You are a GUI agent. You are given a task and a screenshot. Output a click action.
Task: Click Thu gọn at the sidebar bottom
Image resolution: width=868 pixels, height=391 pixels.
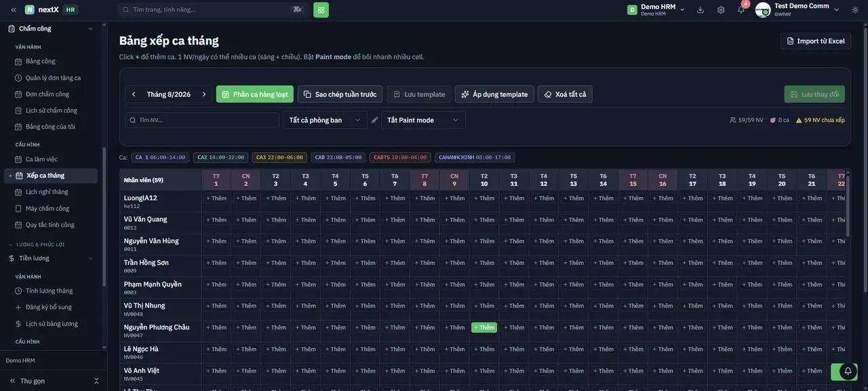click(x=33, y=381)
